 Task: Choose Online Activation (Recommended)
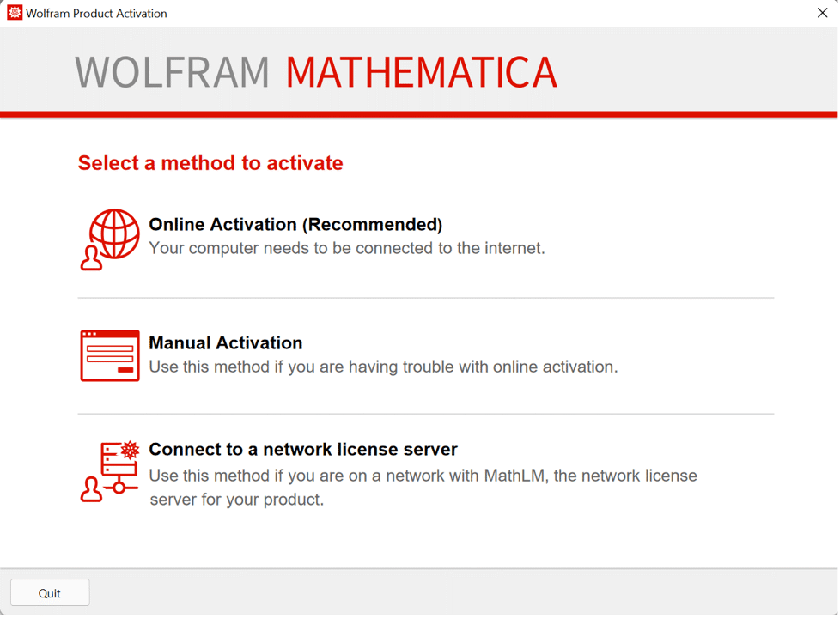295,224
